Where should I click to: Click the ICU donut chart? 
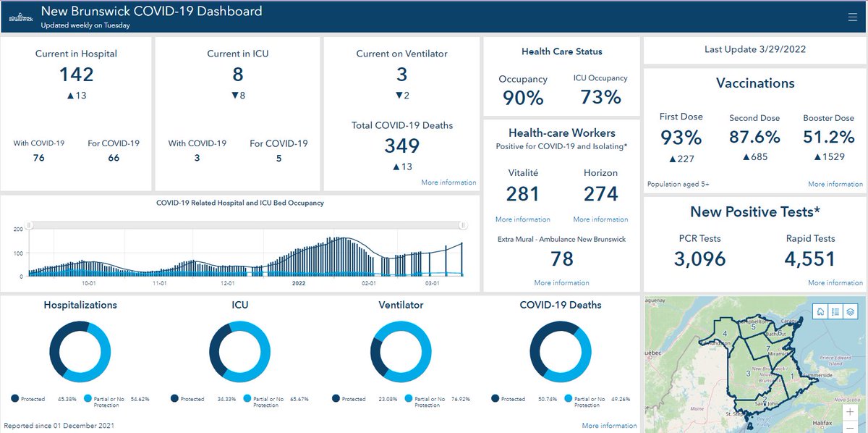pyautogui.click(x=240, y=352)
